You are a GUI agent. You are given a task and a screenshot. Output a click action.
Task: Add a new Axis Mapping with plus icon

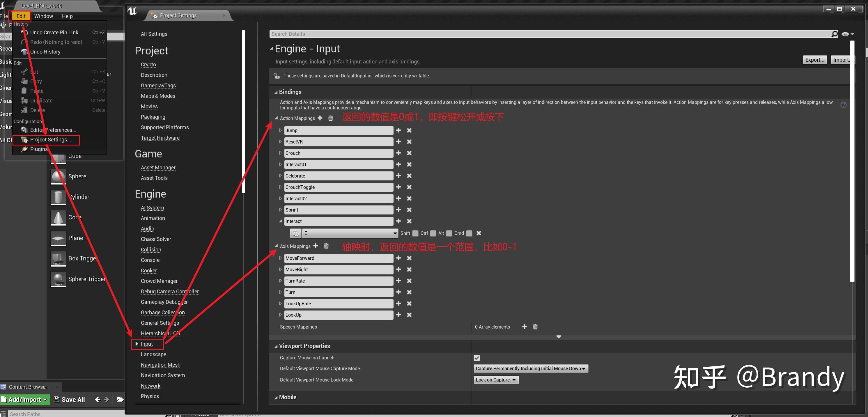316,246
